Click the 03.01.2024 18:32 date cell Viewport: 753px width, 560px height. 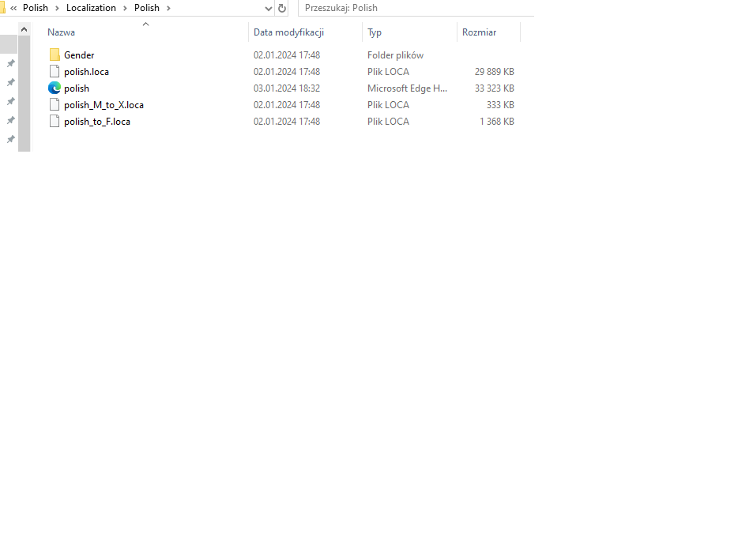tap(287, 88)
